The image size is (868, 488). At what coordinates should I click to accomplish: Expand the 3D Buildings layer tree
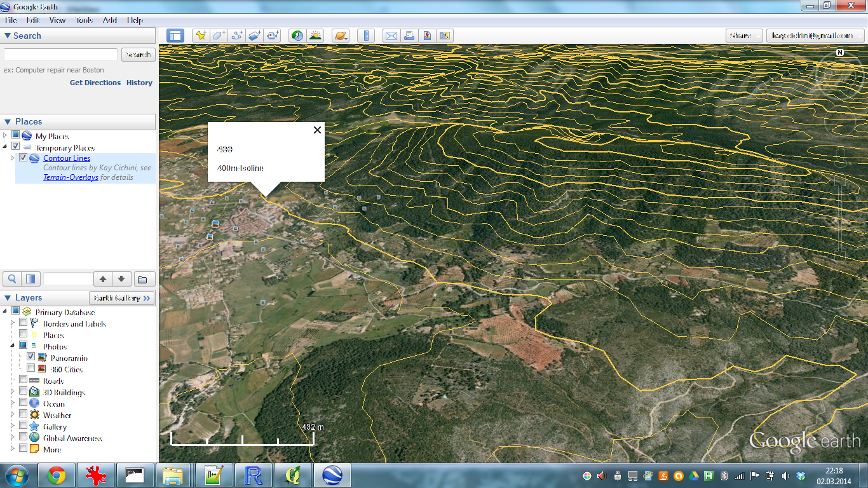[x=13, y=392]
